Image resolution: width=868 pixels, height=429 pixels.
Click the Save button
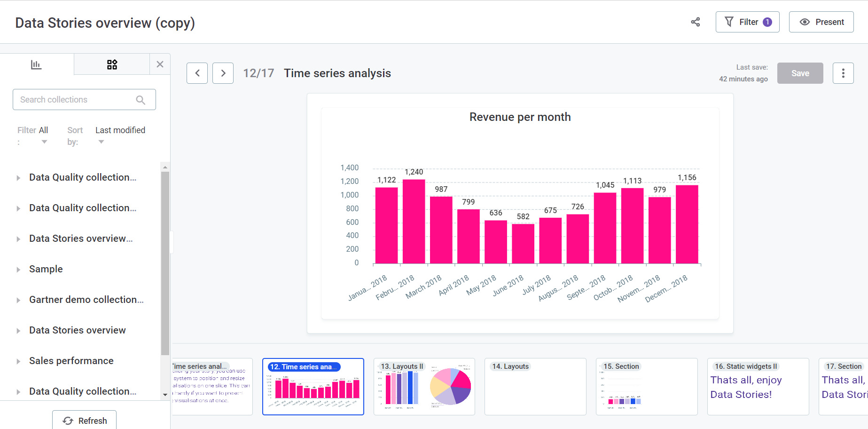[800, 73]
